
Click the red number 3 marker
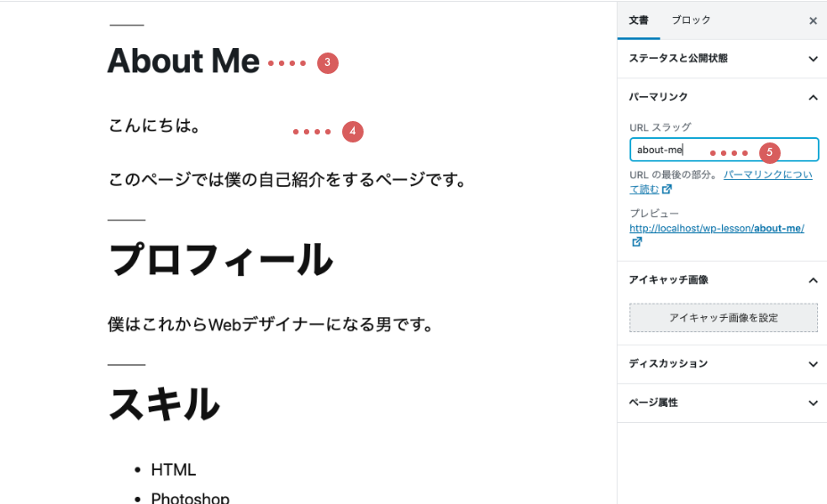tap(328, 63)
